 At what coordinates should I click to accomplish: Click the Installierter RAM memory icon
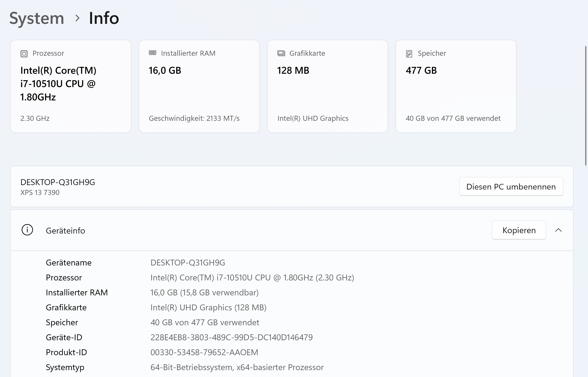tap(153, 53)
